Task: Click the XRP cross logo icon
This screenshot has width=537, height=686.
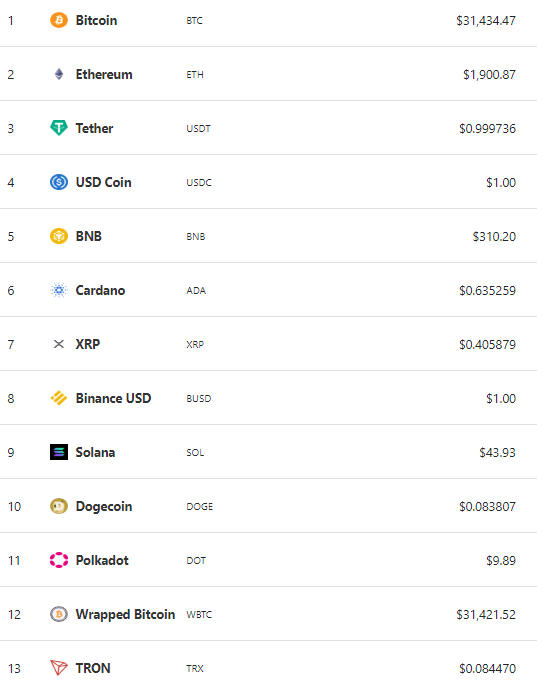Action: point(59,344)
